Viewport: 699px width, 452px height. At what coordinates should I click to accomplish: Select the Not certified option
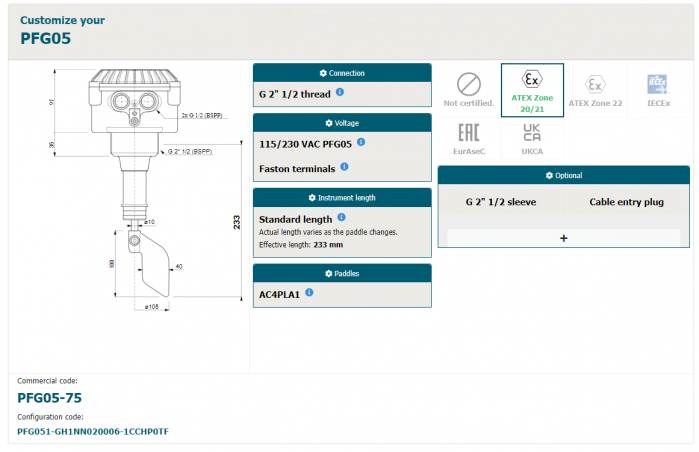468,89
